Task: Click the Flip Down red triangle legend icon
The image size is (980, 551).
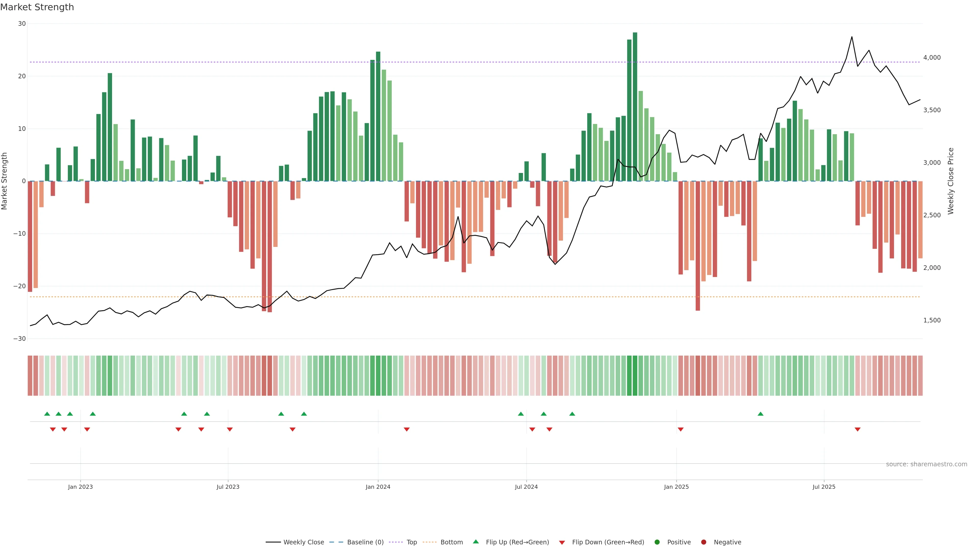Action: pos(561,542)
